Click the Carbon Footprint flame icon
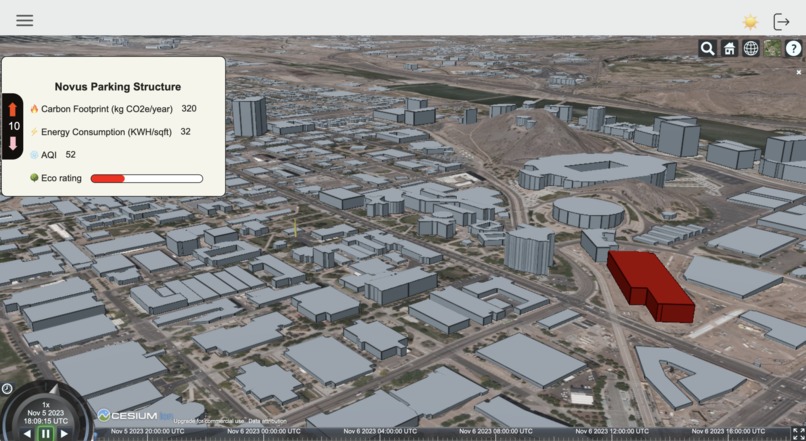 tap(34, 109)
